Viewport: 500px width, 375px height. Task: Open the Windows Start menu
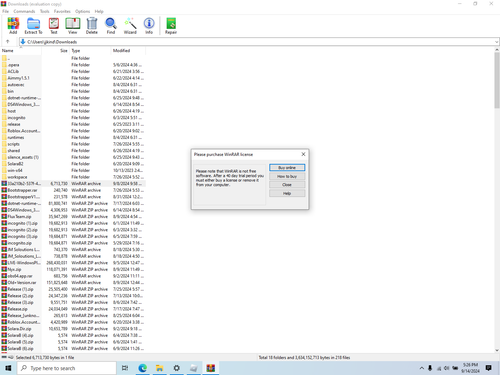tap(8, 368)
